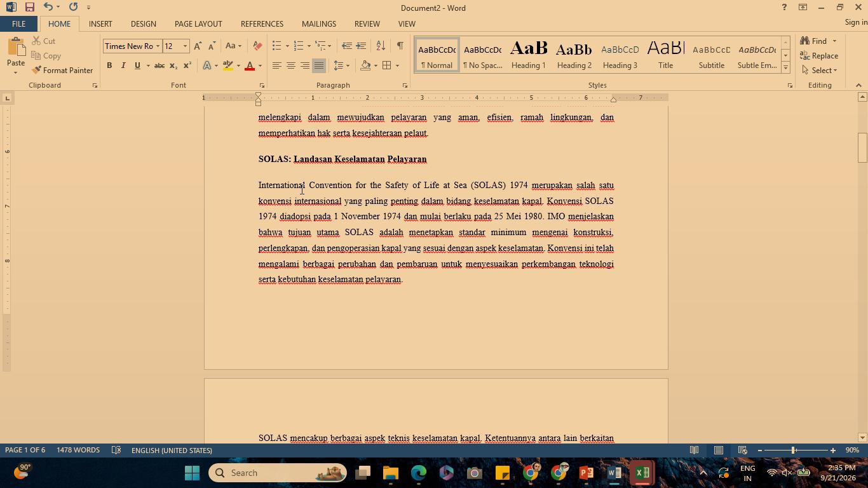Screen dimensions: 868x488
Task: Click the Sort A-Z icon
Action: 381,46
